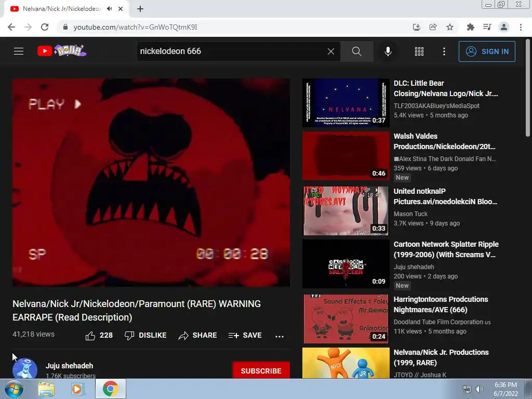Subscribe to Juju shehadeh channel
Viewport: 532px width, 399px height.
261,370
